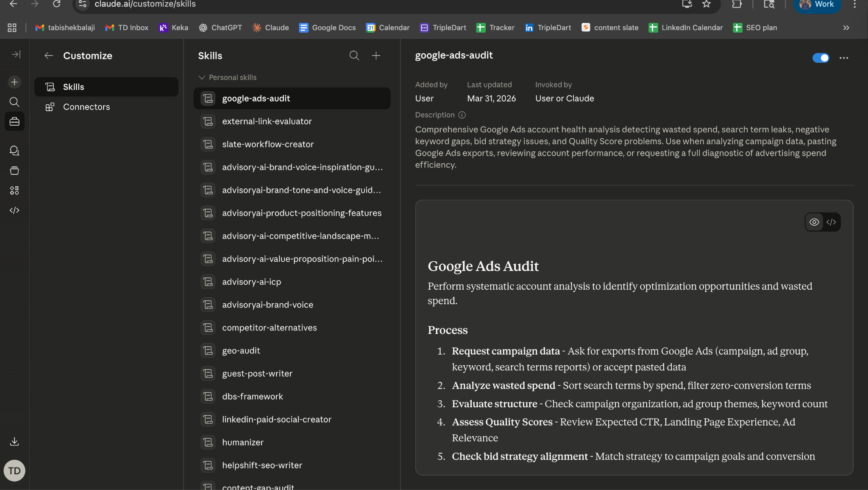This screenshot has height=490, width=868.
Task: Switch to raw code view of skill
Action: coord(831,222)
